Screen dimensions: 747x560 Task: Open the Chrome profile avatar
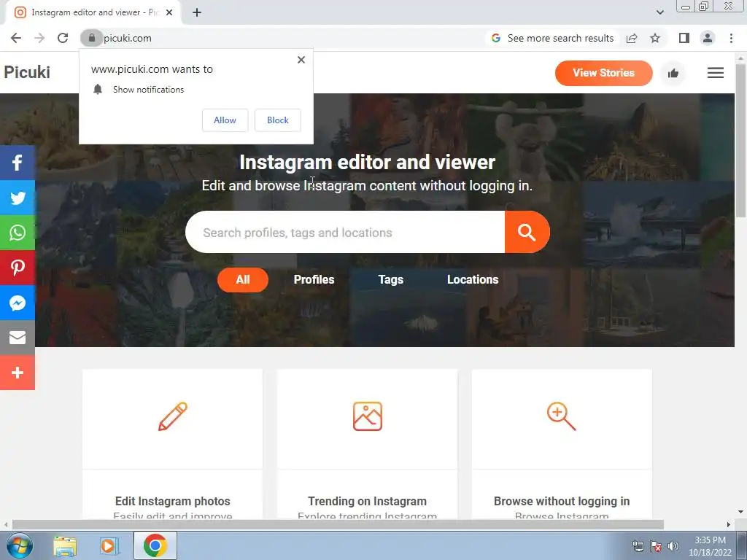coord(708,38)
